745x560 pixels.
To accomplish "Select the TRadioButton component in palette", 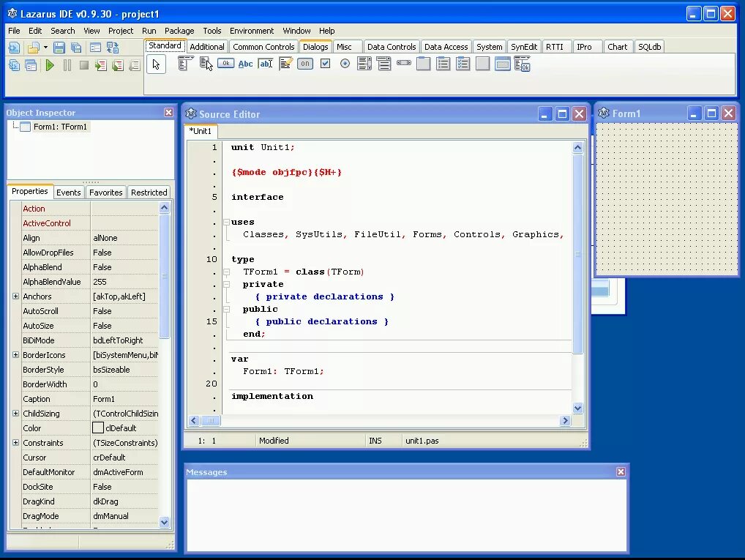I will click(345, 64).
